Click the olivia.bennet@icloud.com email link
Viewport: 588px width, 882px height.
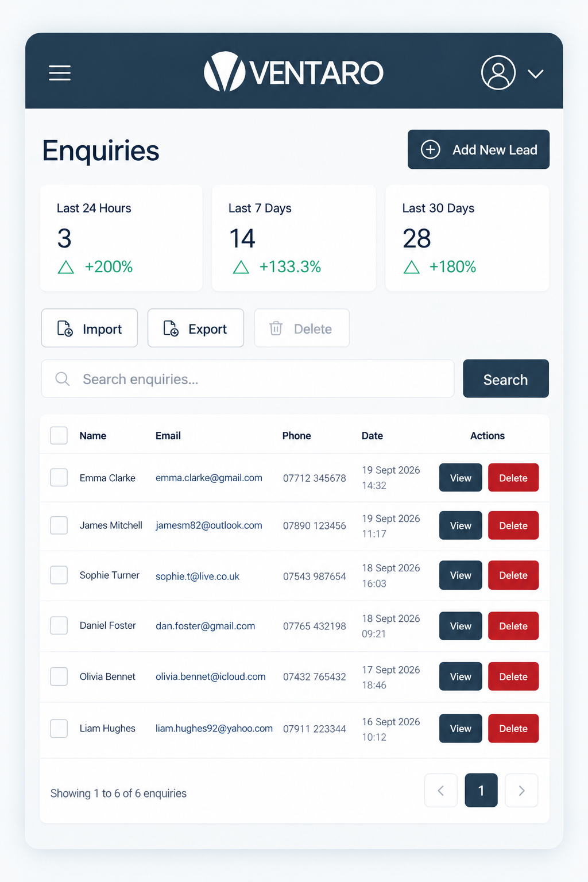(x=211, y=676)
